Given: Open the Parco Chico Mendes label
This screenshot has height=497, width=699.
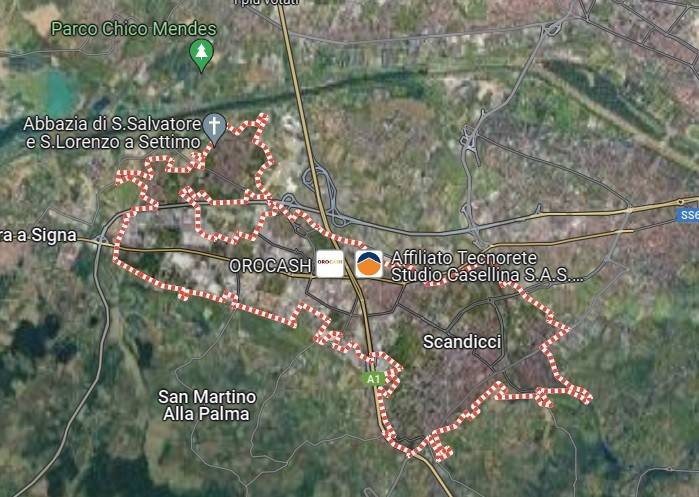Looking at the screenshot, I should pyautogui.click(x=134, y=29).
